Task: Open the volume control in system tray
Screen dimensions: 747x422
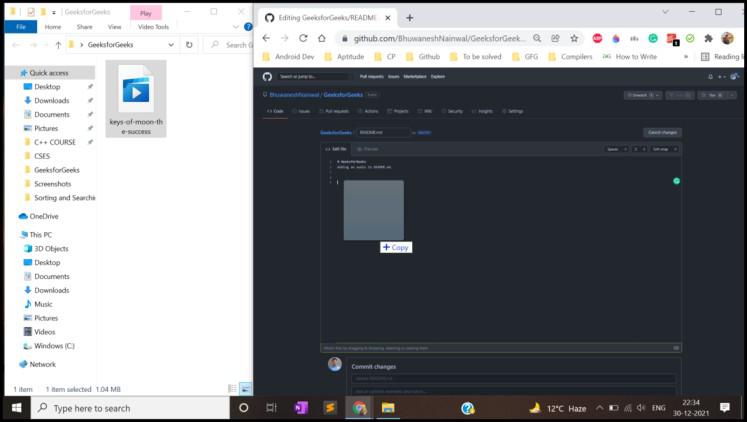Action: (x=641, y=408)
